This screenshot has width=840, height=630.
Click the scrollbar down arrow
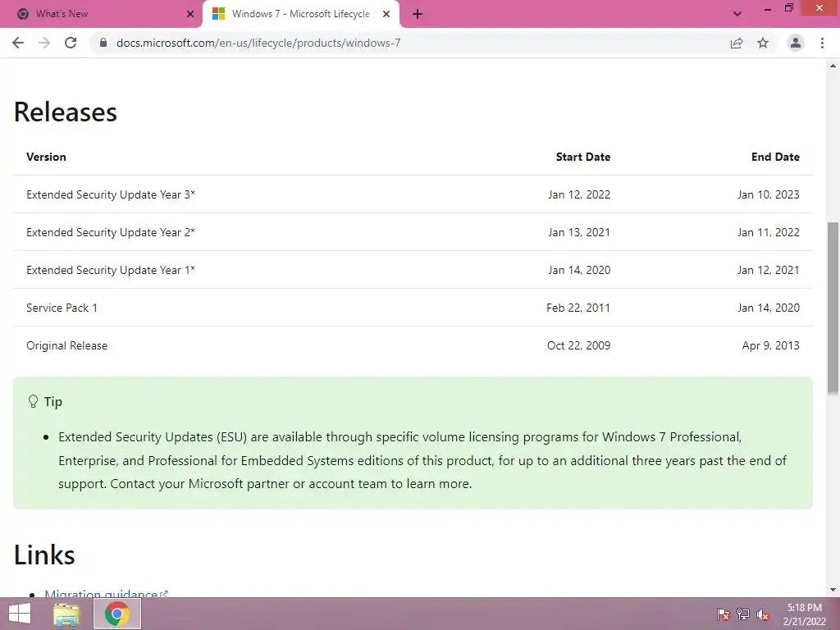point(833,590)
